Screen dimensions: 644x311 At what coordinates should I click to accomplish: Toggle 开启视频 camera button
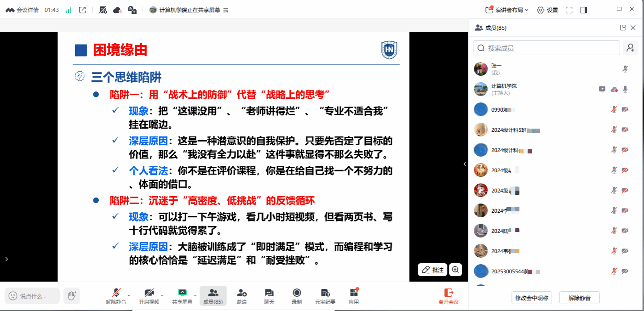click(x=149, y=295)
